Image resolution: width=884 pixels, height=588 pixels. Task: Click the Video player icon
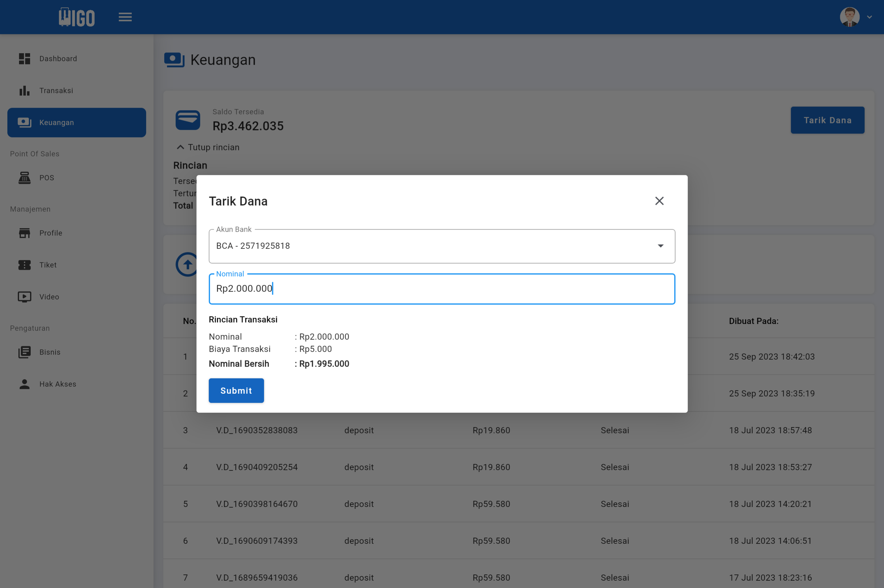pyautogui.click(x=24, y=297)
